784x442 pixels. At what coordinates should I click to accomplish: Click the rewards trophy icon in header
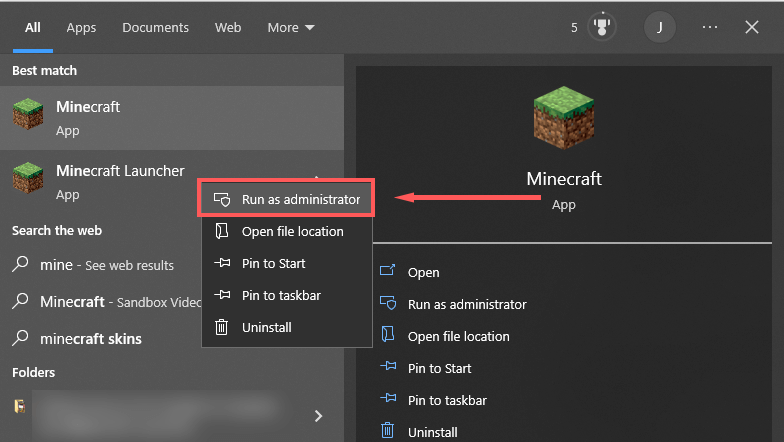click(x=602, y=28)
